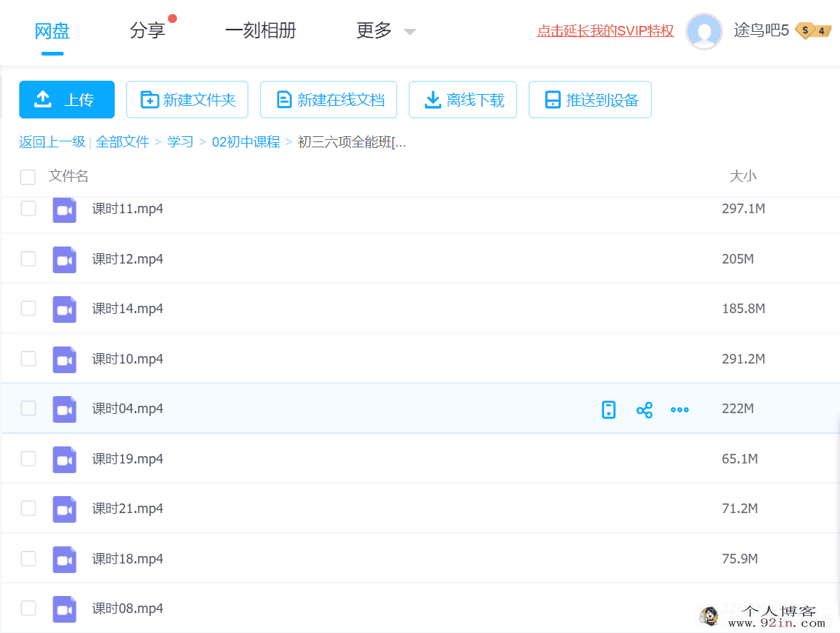Share 课时04.mp4 via share icon
840x633 pixels.
[645, 410]
